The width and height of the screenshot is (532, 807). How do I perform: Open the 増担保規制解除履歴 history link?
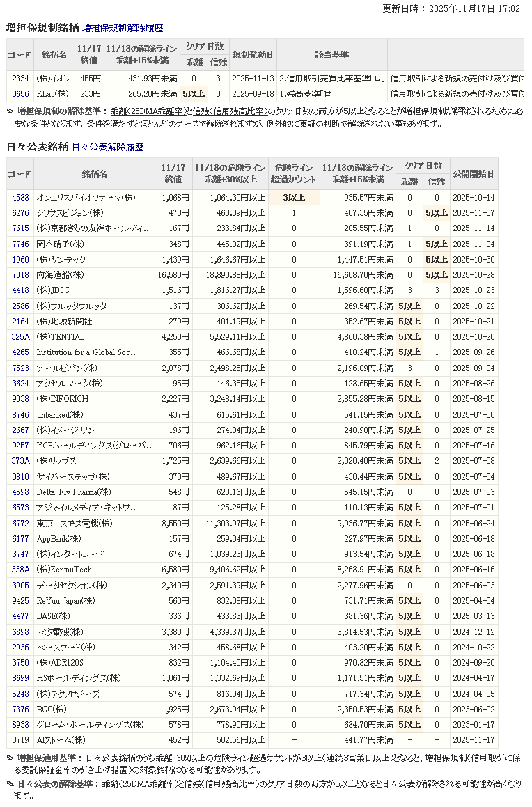point(122,29)
